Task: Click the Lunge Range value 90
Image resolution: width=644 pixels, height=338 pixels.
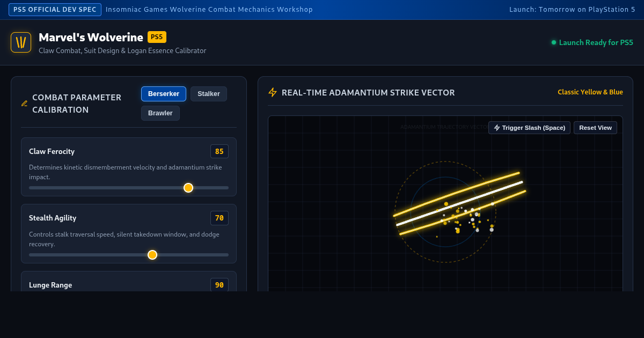Action: coord(219,285)
